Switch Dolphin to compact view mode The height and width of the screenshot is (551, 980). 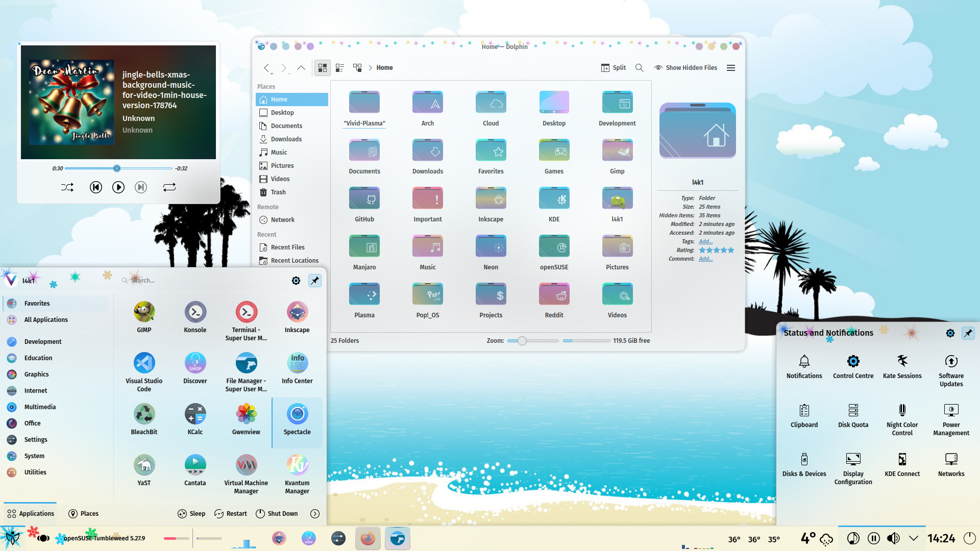[340, 67]
